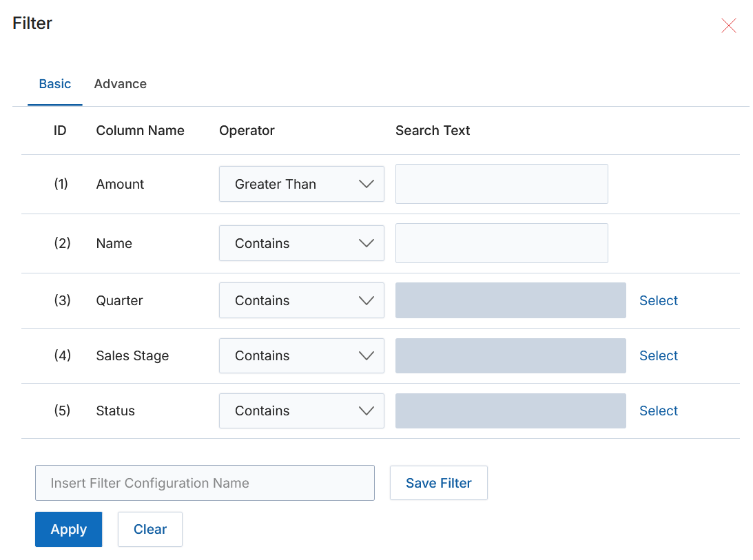The height and width of the screenshot is (560, 753).
Task: Apply the filter
Action: coord(69,529)
